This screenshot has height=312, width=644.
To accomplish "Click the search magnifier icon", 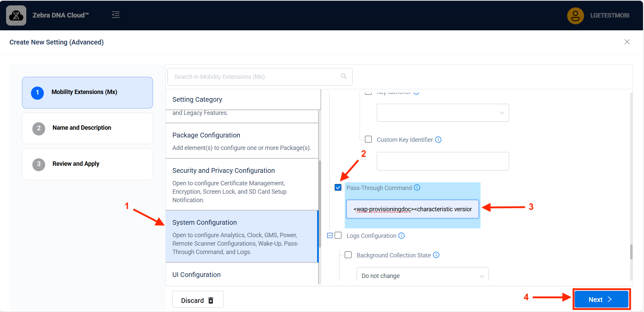I will (x=343, y=76).
